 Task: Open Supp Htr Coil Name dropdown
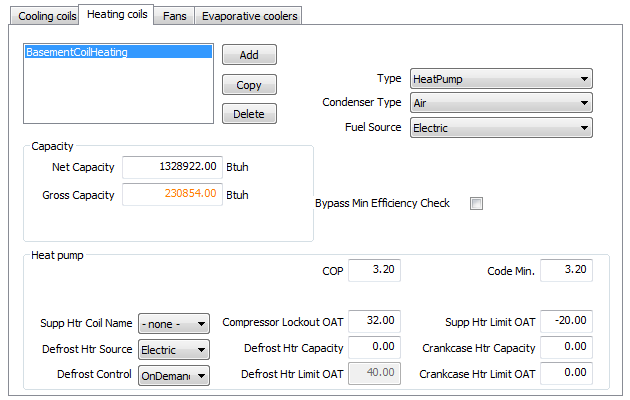tap(174, 323)
